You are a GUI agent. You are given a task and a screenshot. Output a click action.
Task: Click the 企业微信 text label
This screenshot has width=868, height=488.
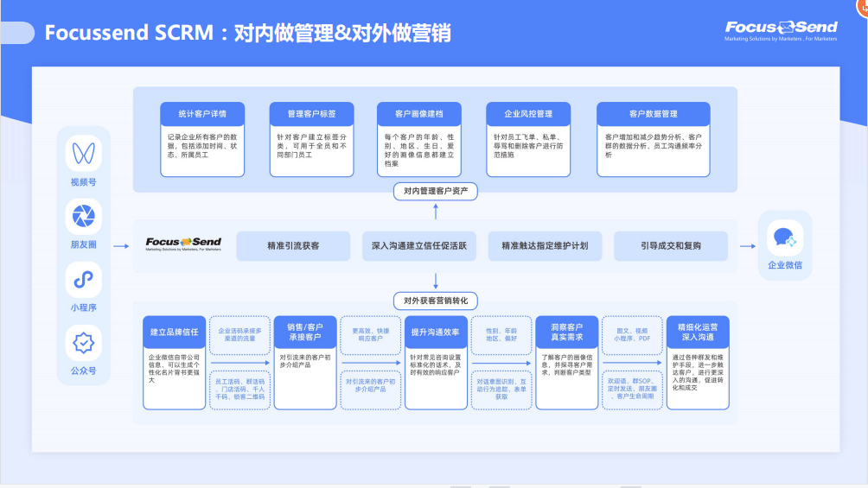pyautogui.click(x=785, y=265)
